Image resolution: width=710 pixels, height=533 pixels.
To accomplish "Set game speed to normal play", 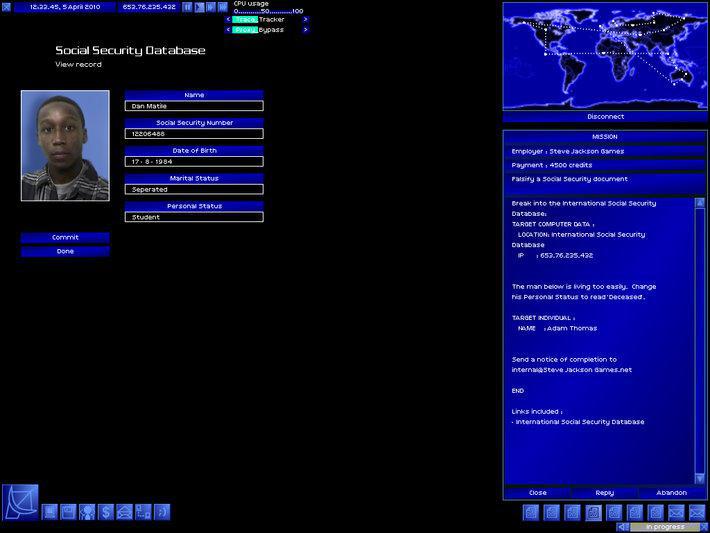I will pyautogui.click(x=199, y=7).
